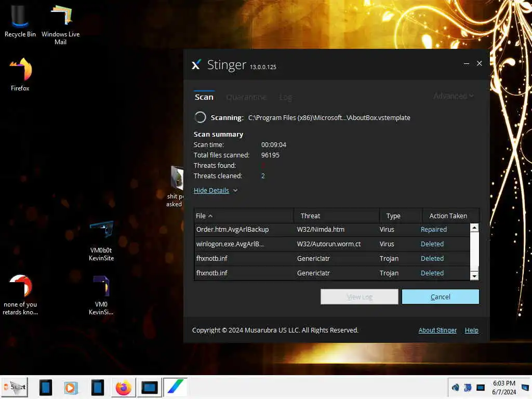Open the volume tray icon
Viewport: 532px width, 399px height.
[x=455, y=388]
